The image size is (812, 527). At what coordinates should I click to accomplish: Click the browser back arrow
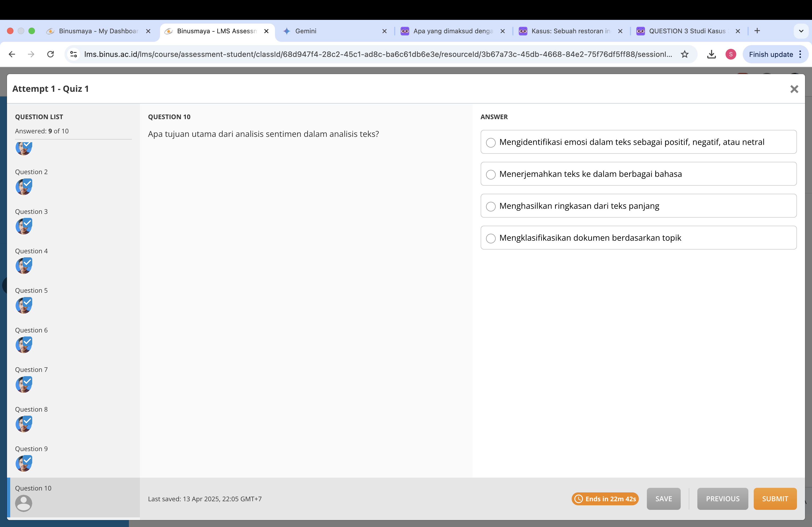12,54
